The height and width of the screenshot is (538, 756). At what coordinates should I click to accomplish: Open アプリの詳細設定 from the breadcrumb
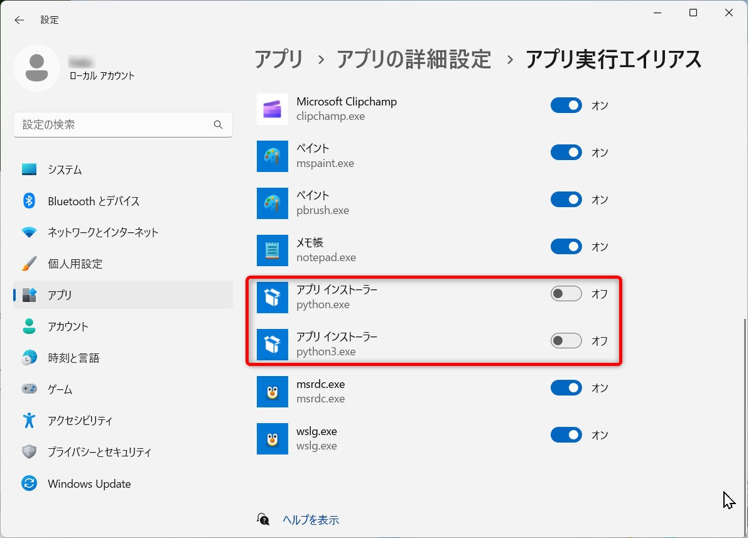click(413, 59)
